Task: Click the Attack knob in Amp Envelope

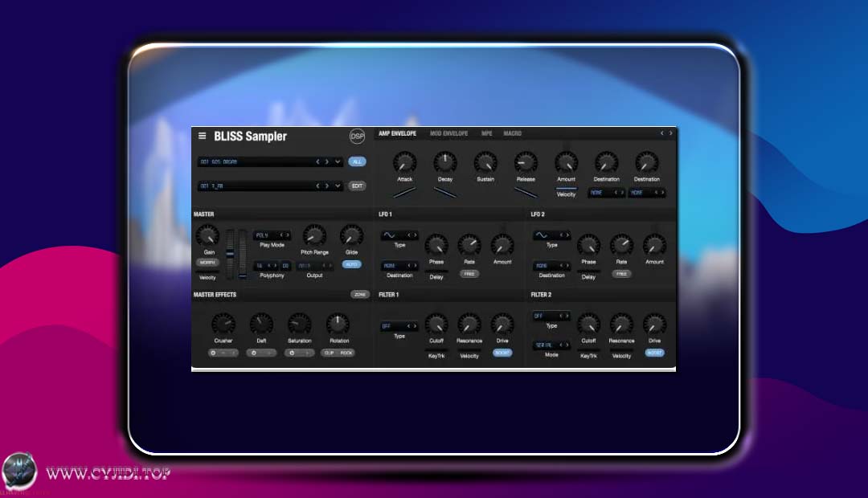Action: point(404,163)
